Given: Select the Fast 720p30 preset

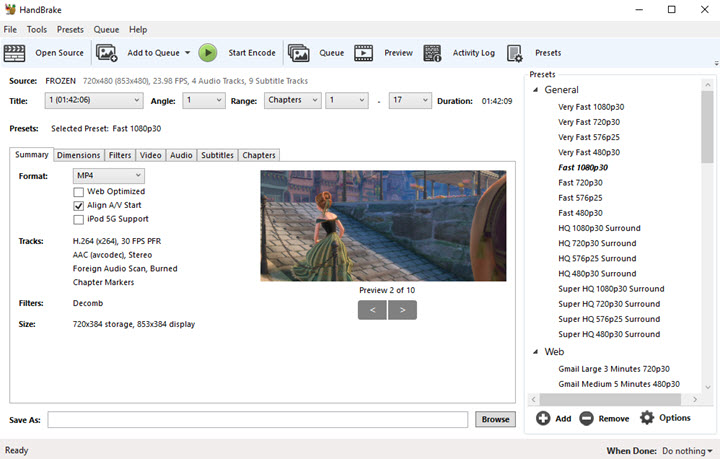Looking at the screenshot, I should [580, 183].
